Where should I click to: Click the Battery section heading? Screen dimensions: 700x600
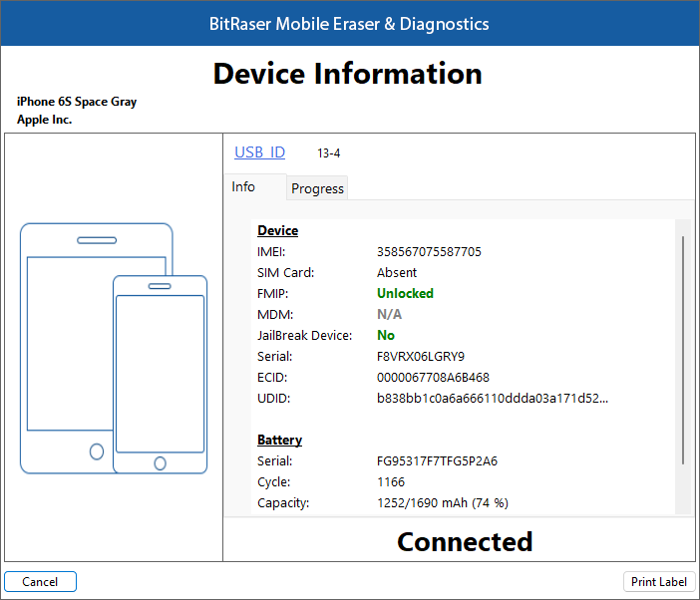coord(279,440)
